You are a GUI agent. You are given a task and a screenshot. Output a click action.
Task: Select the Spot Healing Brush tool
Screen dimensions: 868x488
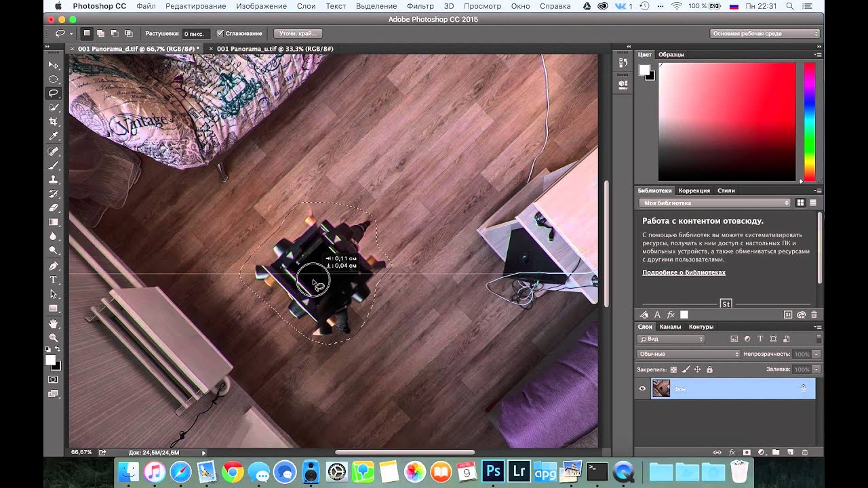(54, 152)
